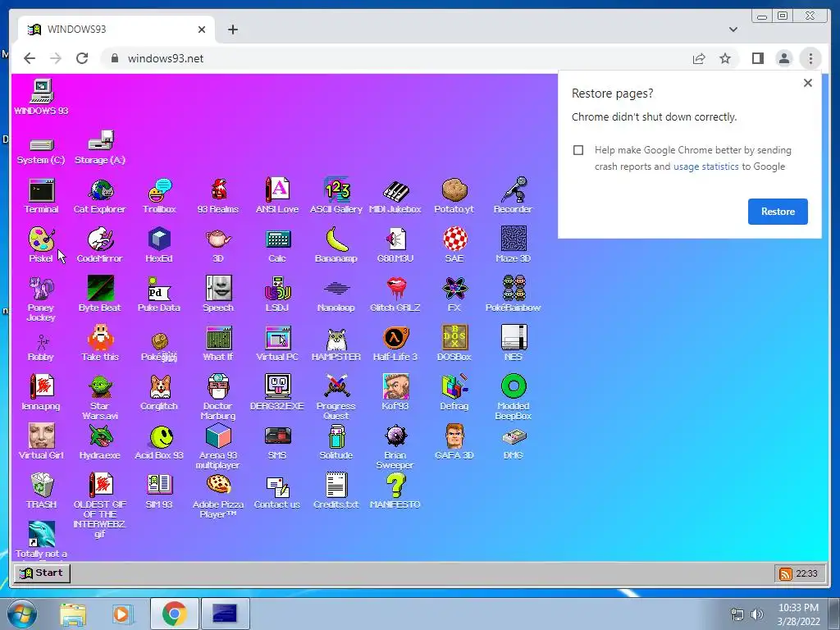Image resolution: width=840 pixels, height=630 pixels.
Task: Share this page from toolbar
Action: [699, 58]
